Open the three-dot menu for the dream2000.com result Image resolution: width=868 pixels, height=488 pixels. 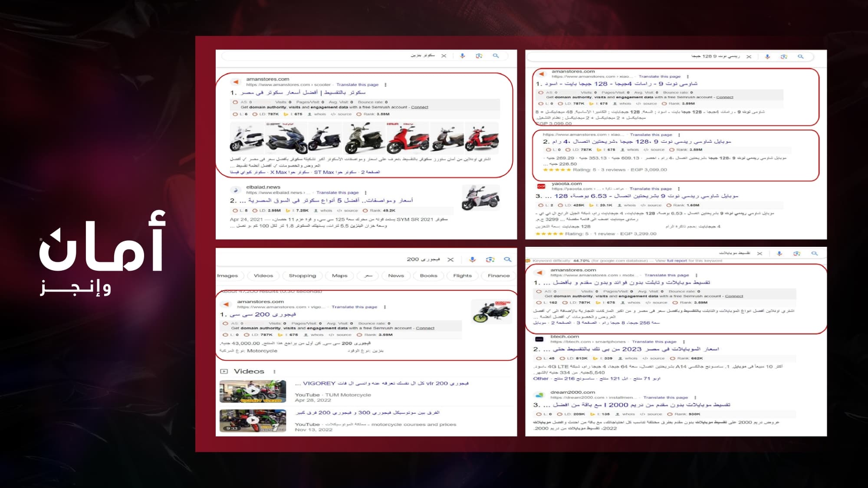[x=695, y=397]
